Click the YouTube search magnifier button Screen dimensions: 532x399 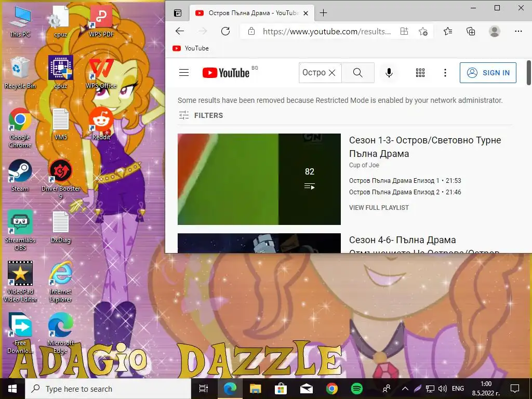click(357, 73)
